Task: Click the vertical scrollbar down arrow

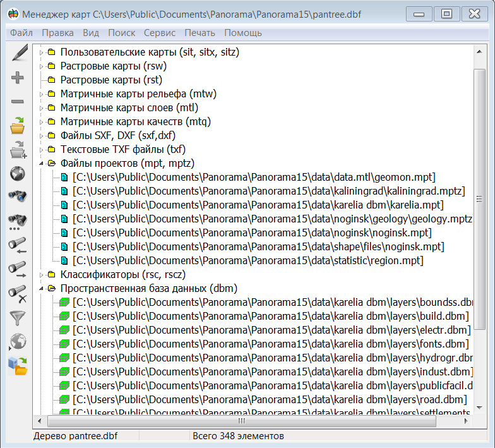Action: click(x=480, y=409)
